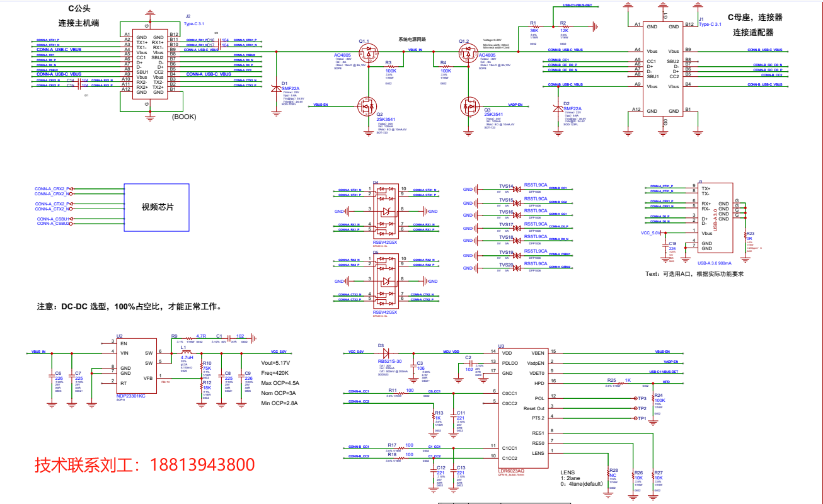The width and height of the screenshot is (823, 504).
Task: Select resistor R9 4.7R symbol
Action: click(188, 340)
